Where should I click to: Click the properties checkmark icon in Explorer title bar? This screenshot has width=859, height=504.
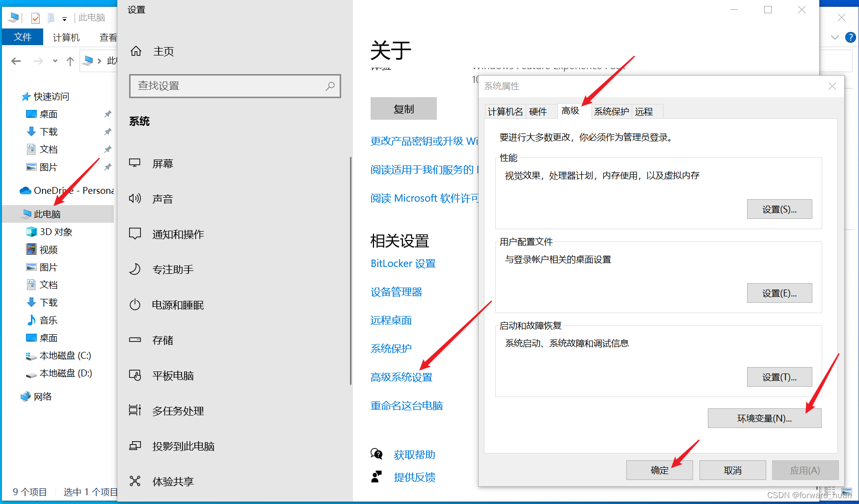click(35, 18)
